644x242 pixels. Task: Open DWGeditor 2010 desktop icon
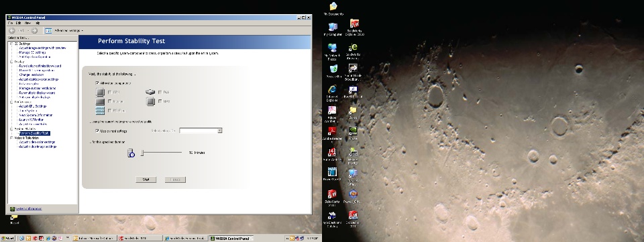[x=353, y=215]
